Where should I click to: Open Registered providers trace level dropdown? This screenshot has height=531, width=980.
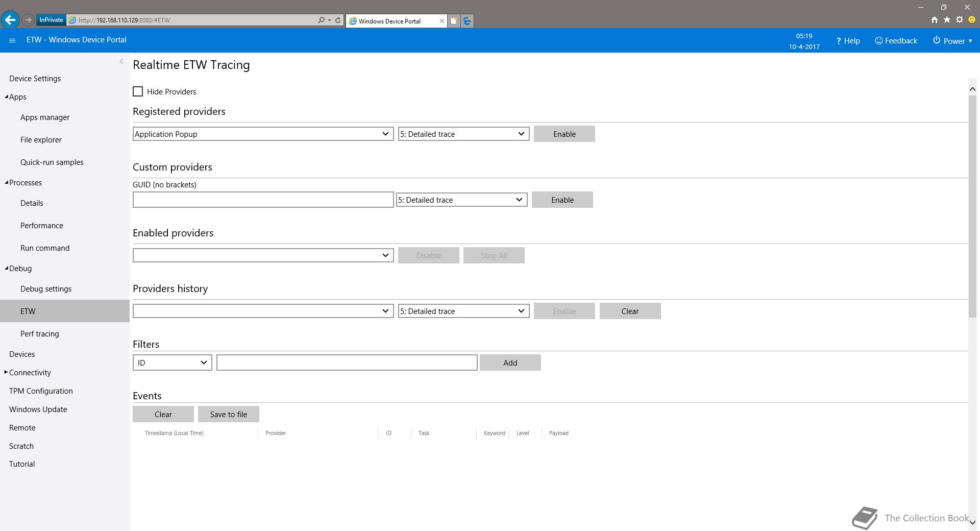[x=463, y=134]
